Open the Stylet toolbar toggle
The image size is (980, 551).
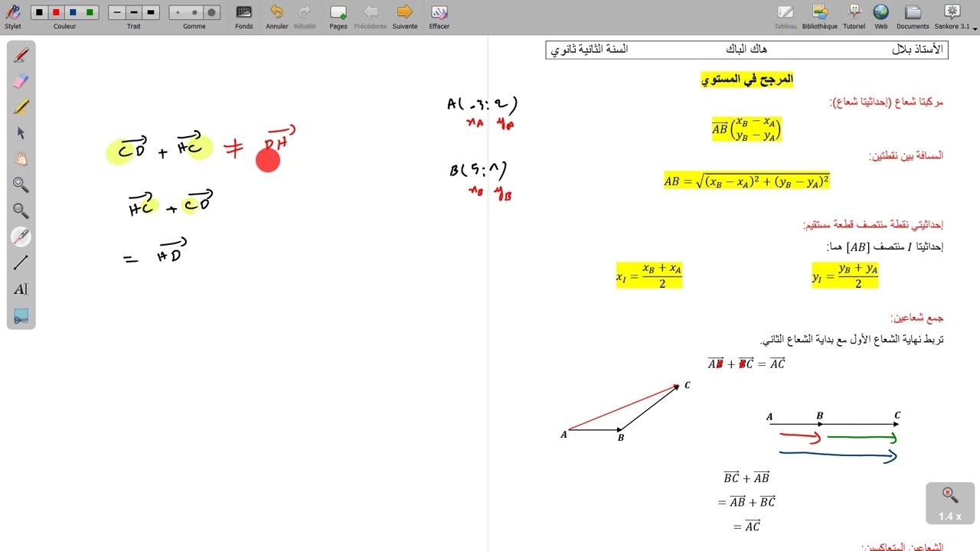13,16
